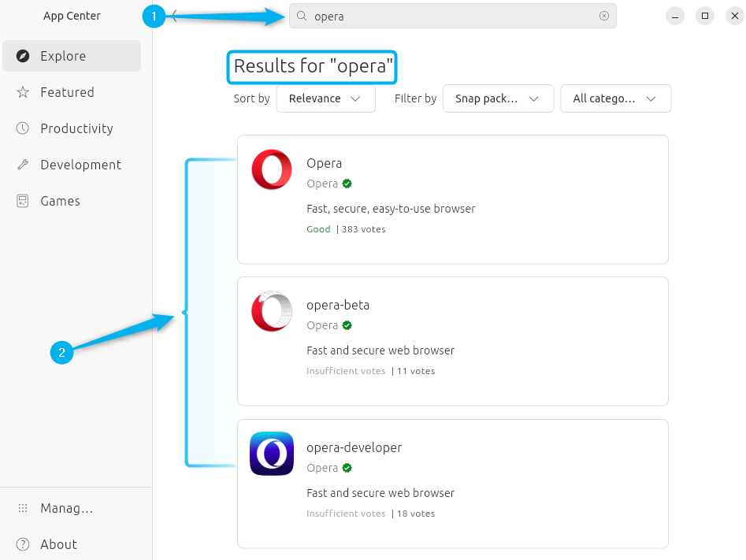
Task: Click the Opera red logo icon
Action: click(272, 170)
